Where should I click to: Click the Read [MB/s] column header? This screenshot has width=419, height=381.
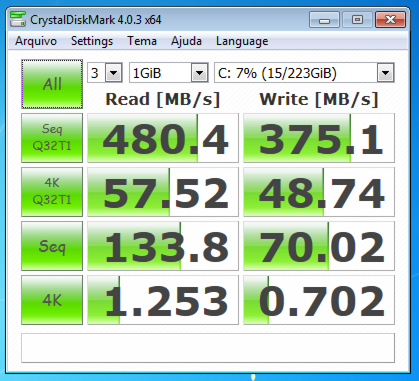[163, 99]
